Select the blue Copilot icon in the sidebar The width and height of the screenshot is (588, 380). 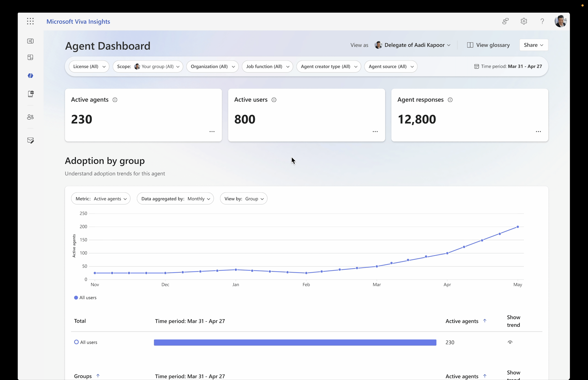pyautogui.click(x=30, y=76)
